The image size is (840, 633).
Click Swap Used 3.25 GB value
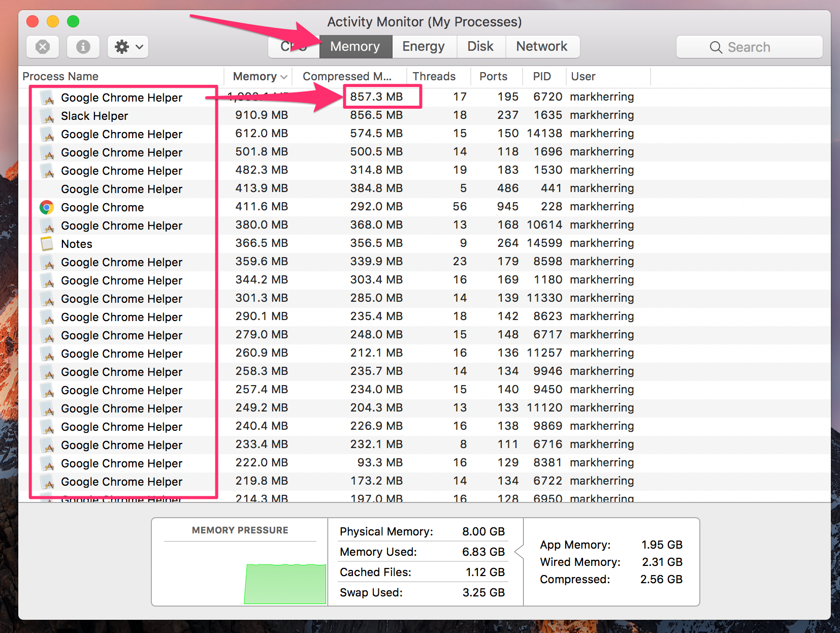click(x=483, y=592)
